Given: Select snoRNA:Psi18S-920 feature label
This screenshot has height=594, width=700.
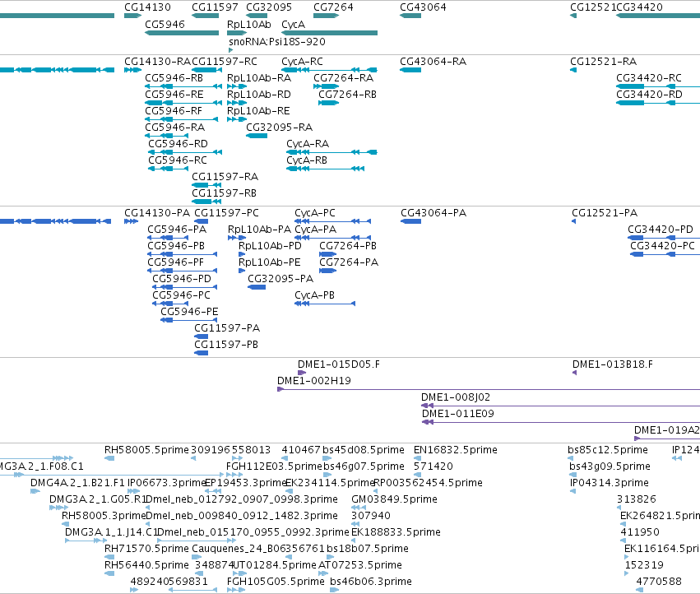Looking at the screenshot, I should pos(276,41).
